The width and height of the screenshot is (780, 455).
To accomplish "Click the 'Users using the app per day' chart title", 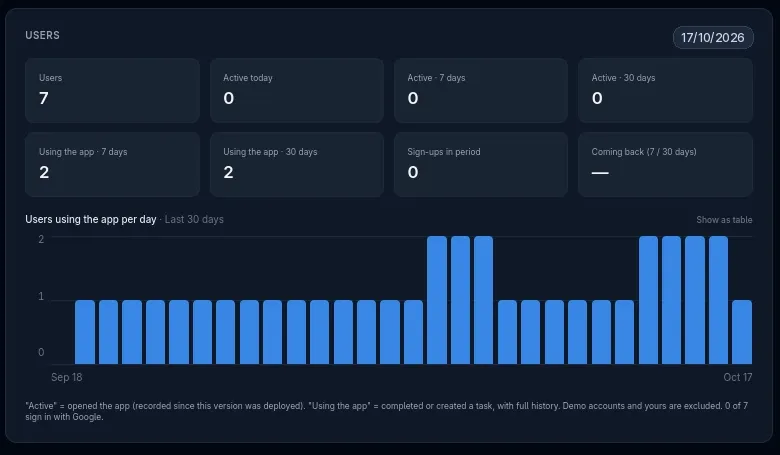I will tap(91, 219).
